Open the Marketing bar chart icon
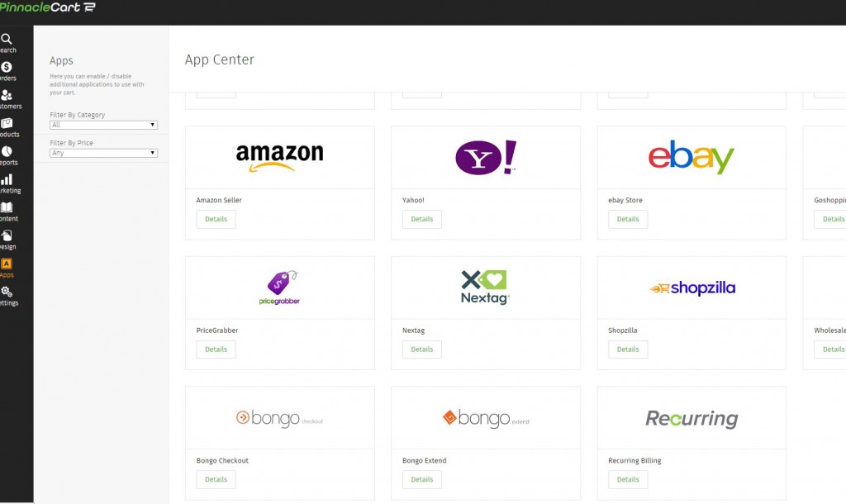Screen dimensions: 846x504 pyautogui.click(x=7, y=179)
